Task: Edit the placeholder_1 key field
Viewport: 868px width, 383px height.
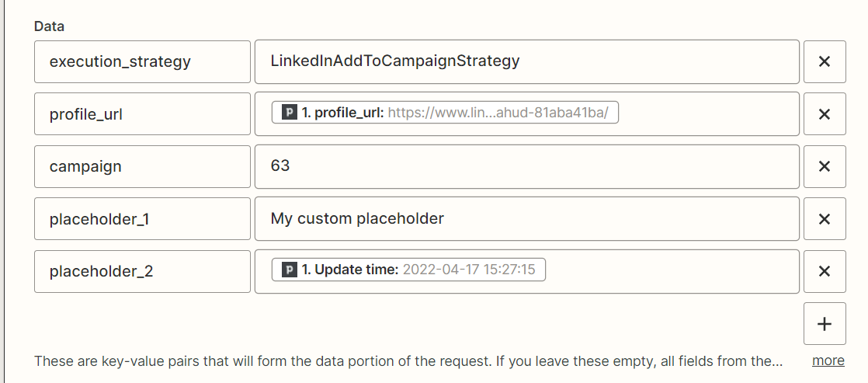Action: pos(142,219)
